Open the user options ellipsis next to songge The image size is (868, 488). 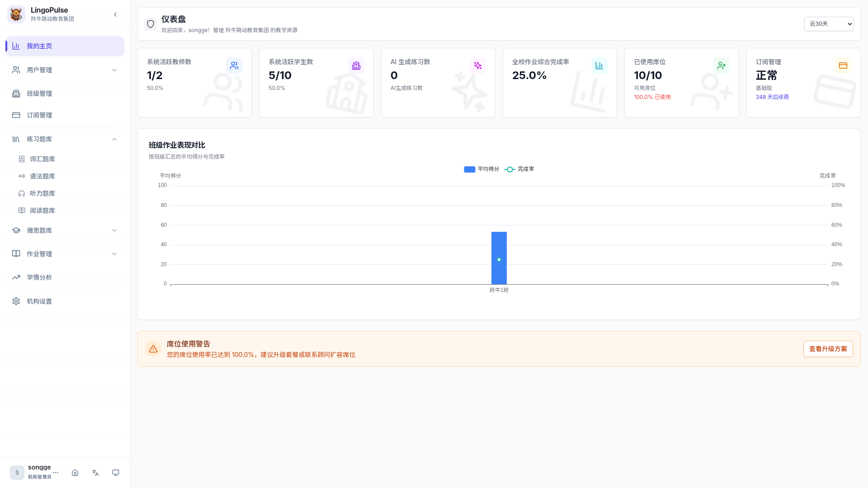point(56,473)
